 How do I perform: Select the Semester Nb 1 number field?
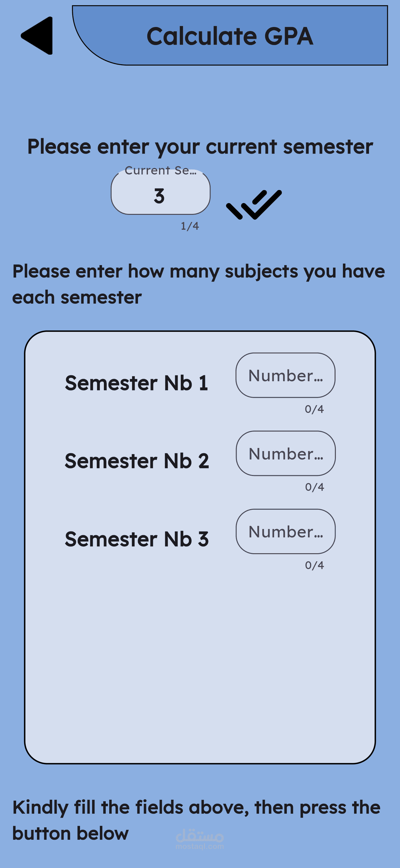[285, 375]
